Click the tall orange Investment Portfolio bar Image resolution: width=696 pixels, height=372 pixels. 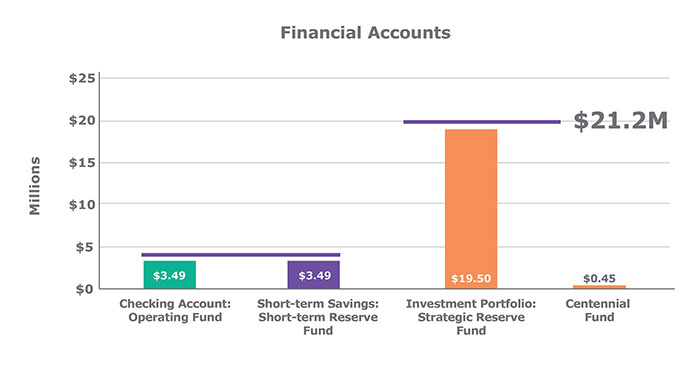[x=471, y=209]
